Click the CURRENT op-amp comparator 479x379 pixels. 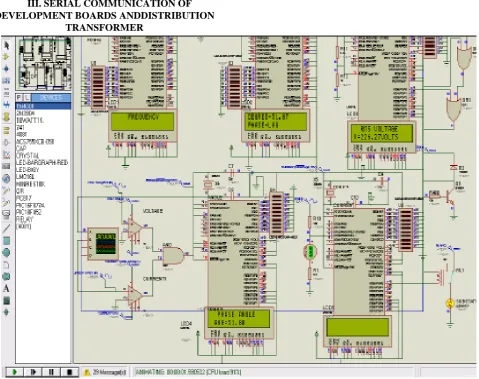pyautogui.click(x=136, y=296)
